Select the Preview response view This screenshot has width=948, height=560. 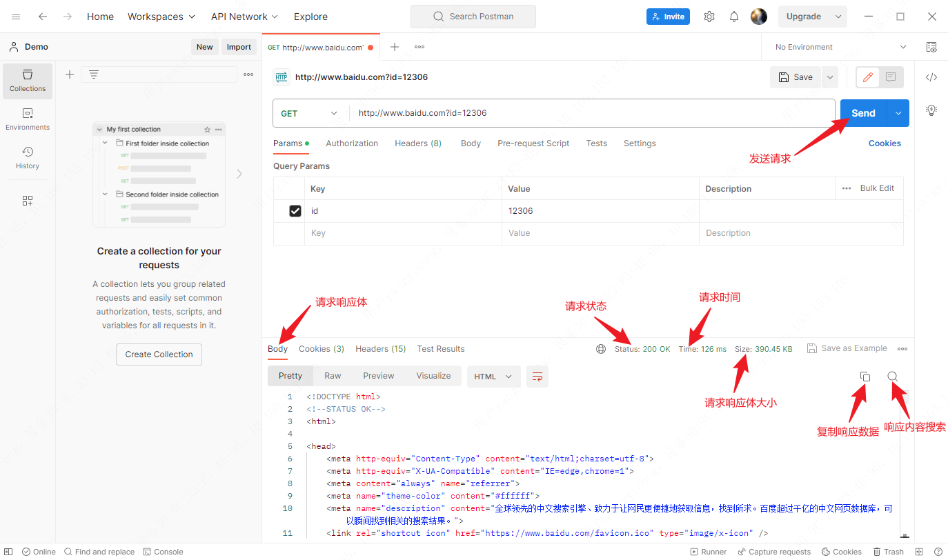379,376
